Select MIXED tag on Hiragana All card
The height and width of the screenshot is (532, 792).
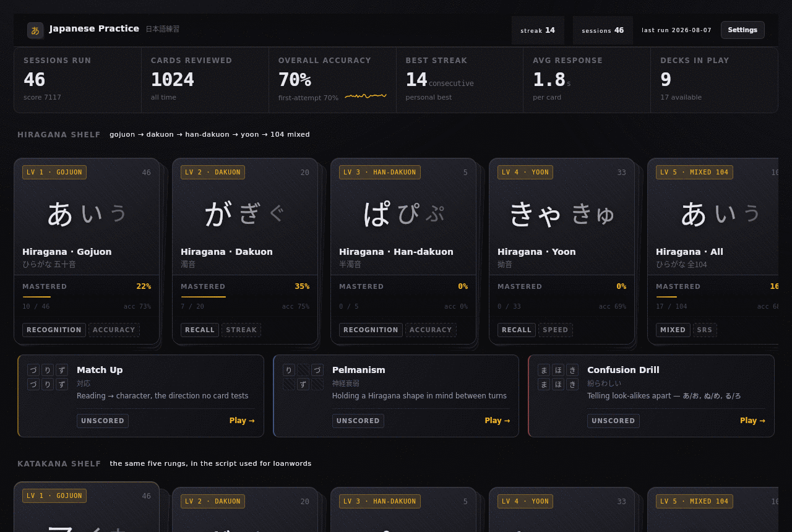coord(673,330)
